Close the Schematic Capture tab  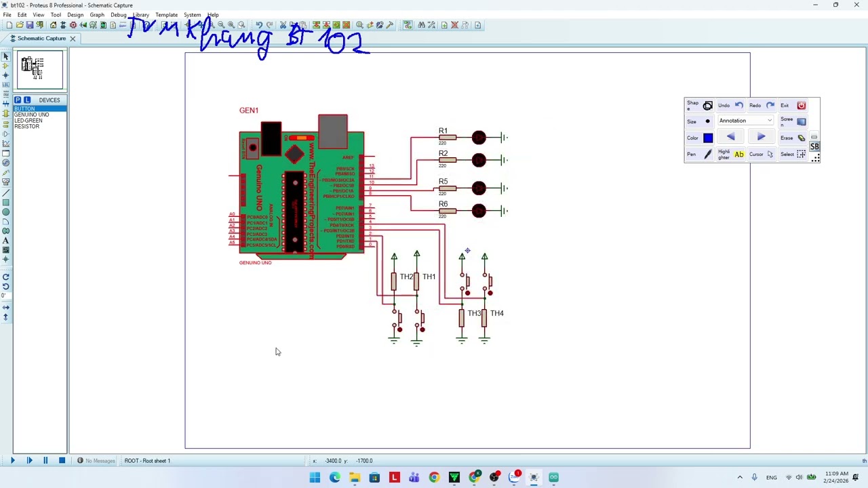(73, 39)
